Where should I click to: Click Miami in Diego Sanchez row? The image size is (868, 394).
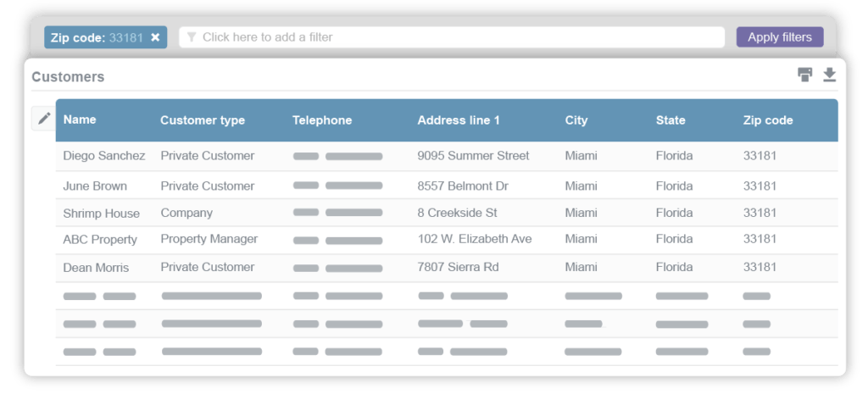tap(581, 156)
